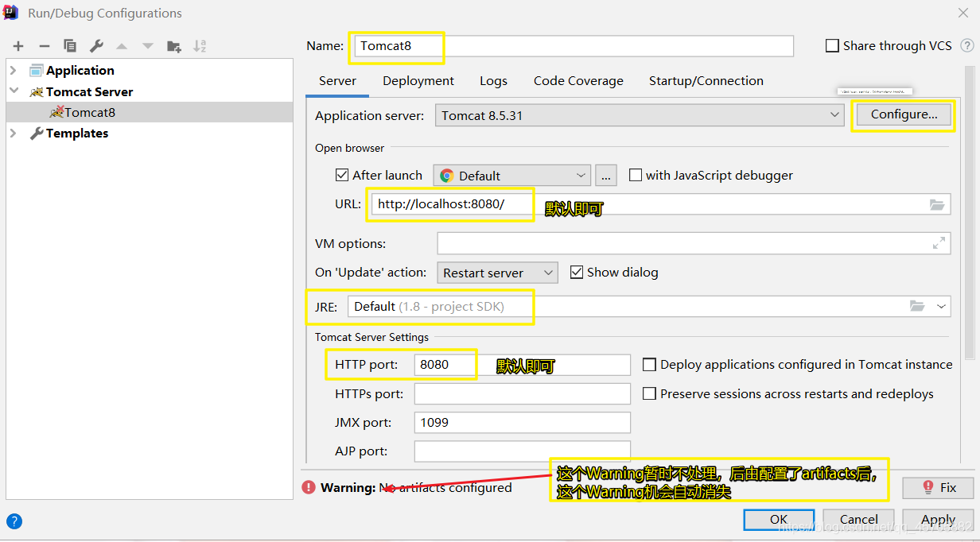980x542 pixels.
Task: Browse JRE folder icon
Action: 917,306
